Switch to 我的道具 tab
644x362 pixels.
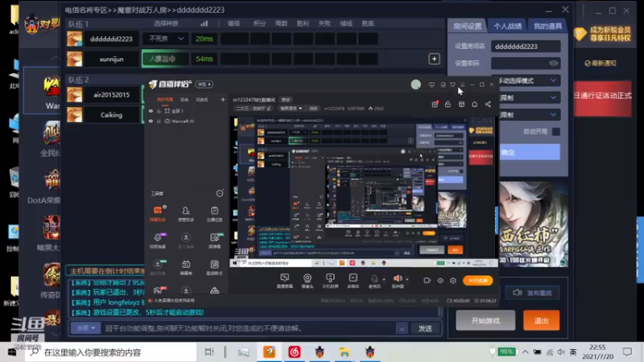(547, 26)
